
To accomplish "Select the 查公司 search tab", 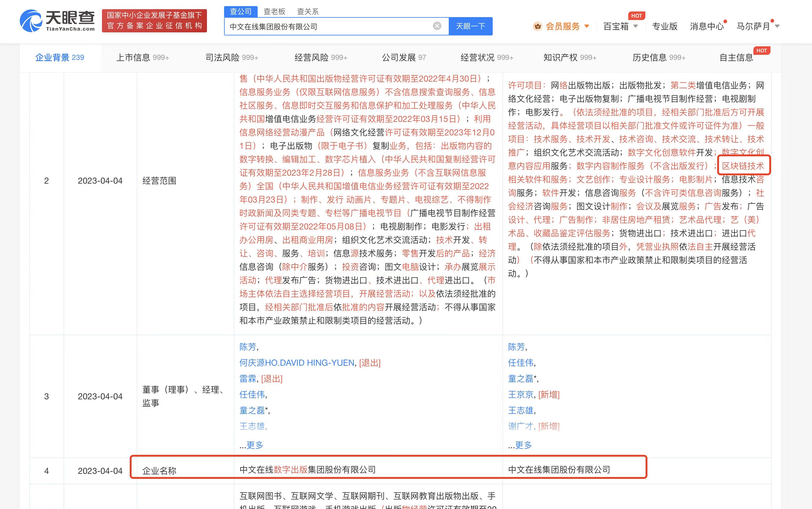I will coord(241,11).
